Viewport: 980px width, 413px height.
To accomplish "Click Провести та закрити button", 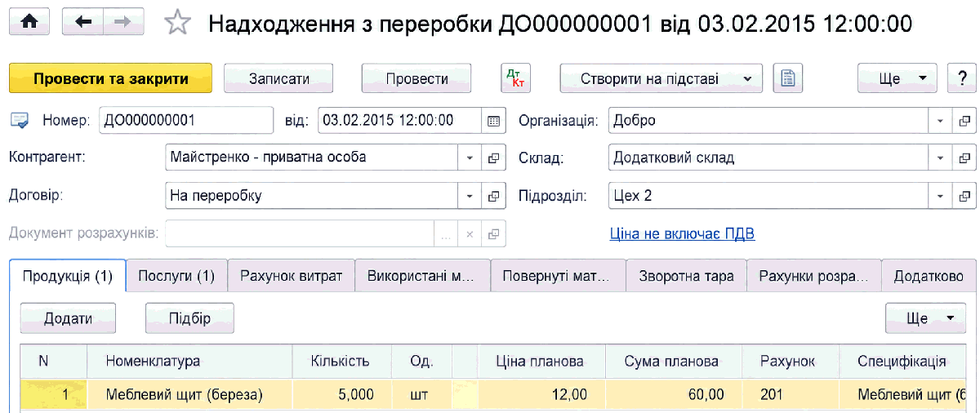I will point(111,78).
